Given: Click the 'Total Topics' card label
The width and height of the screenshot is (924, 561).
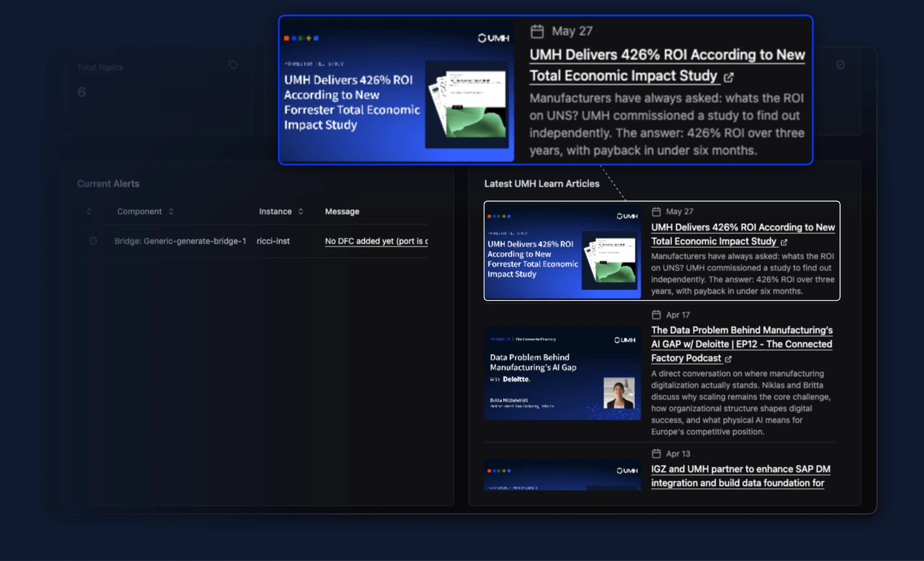Looking at the screenshot, I should click(x=100, y=67).
